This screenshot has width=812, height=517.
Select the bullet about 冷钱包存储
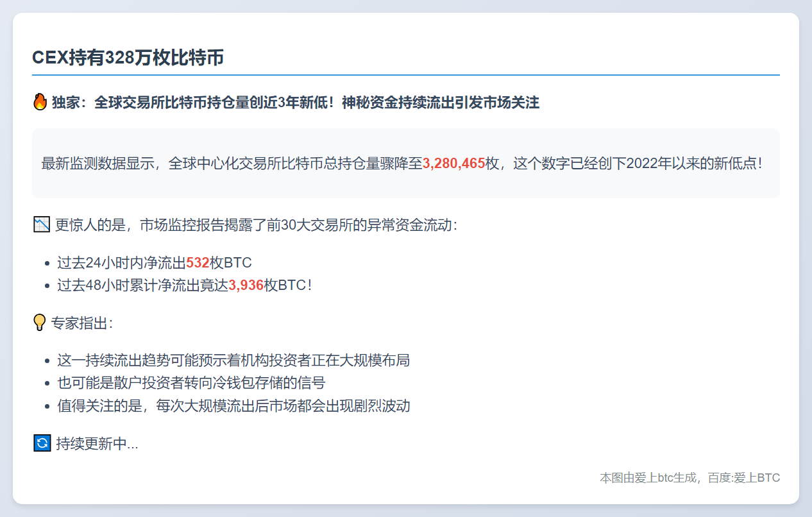(x=191, y=383)
